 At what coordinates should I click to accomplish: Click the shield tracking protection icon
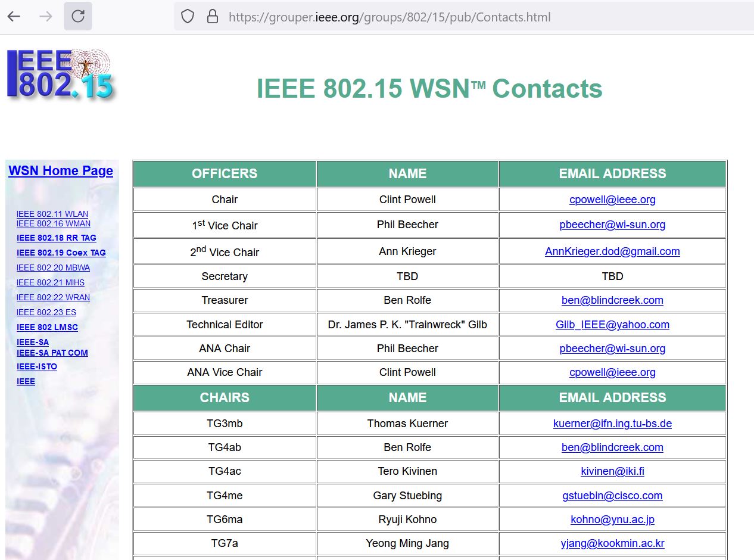(x=188, y=17)
